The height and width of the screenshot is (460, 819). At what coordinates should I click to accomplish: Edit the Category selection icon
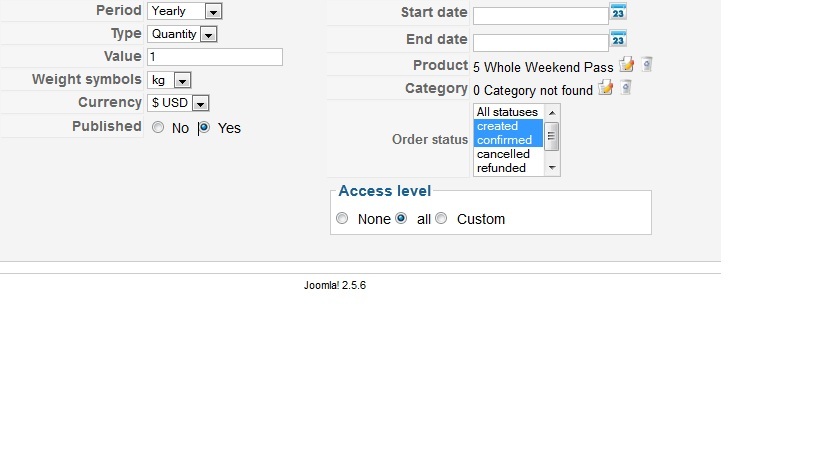(x=605, y=88)
